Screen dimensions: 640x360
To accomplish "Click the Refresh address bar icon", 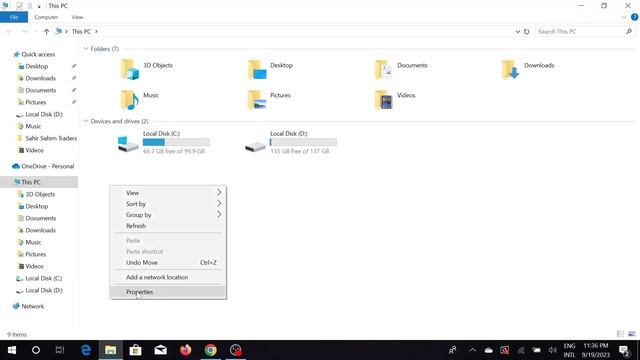I will click(527, 31).
